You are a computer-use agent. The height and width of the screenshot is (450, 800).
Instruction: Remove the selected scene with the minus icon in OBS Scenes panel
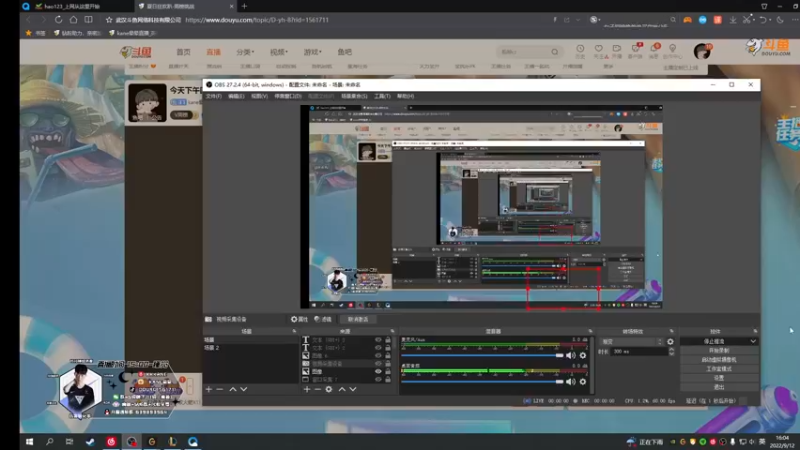[220, 389]
